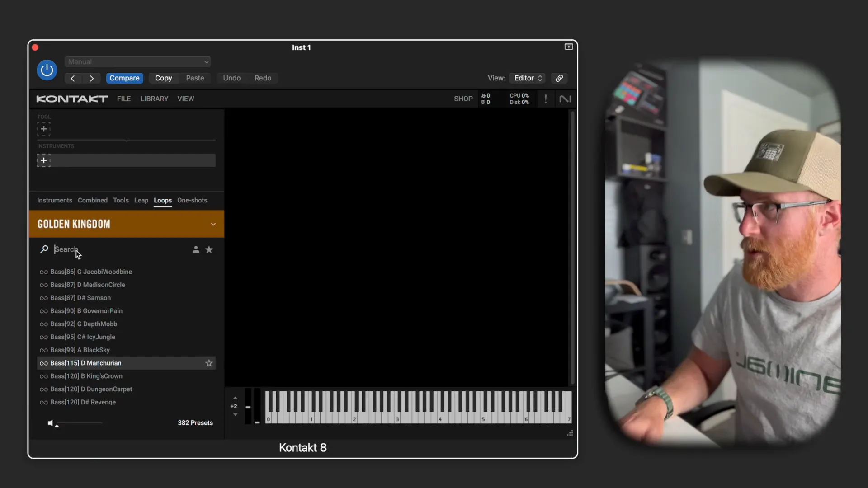The height and width of the screenshot is (488, 868).
Task: Switch to the One-shots tab
Action: pyautogui.click(x=192, y=201)
